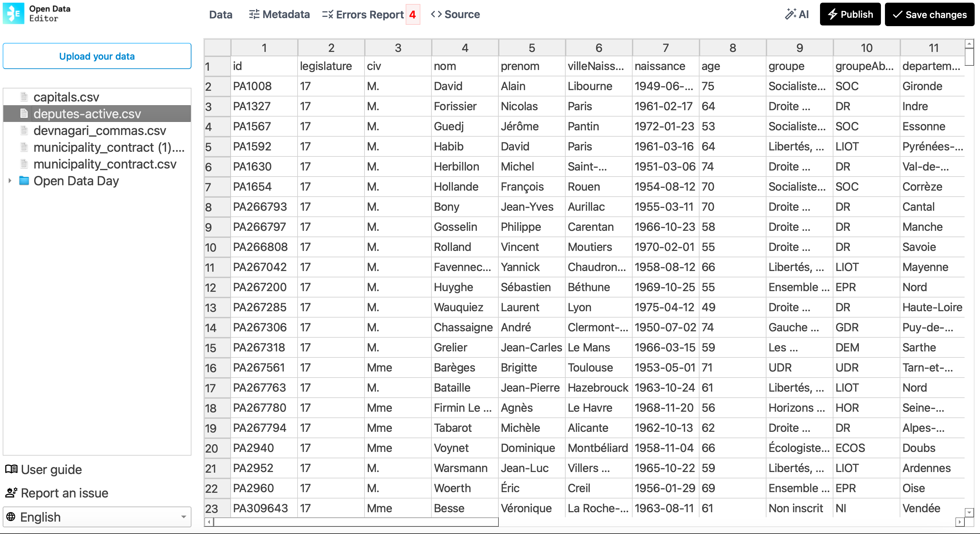Image resolution: width=980 pixels, height=534 pixels.
Task: Click the villeNaissance cell Montbéliard
Action: pyautogui.click(x=599, y=448)
